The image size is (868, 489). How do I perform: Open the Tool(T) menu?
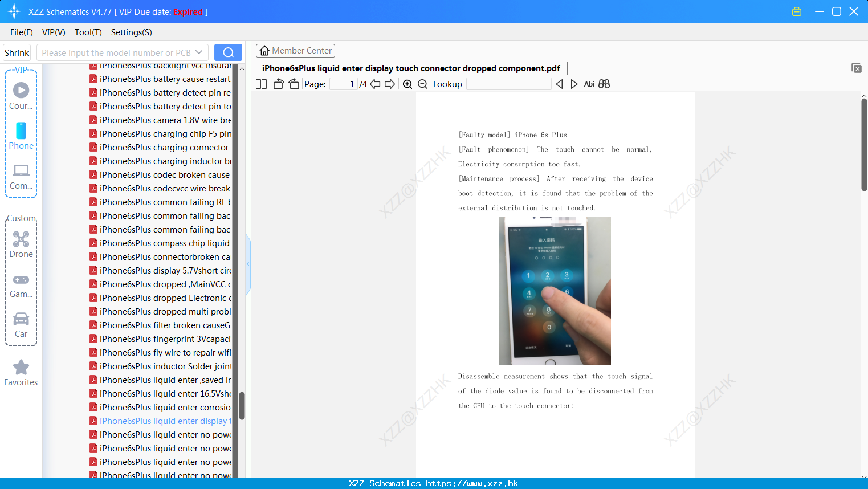click(x=88, y=32)
